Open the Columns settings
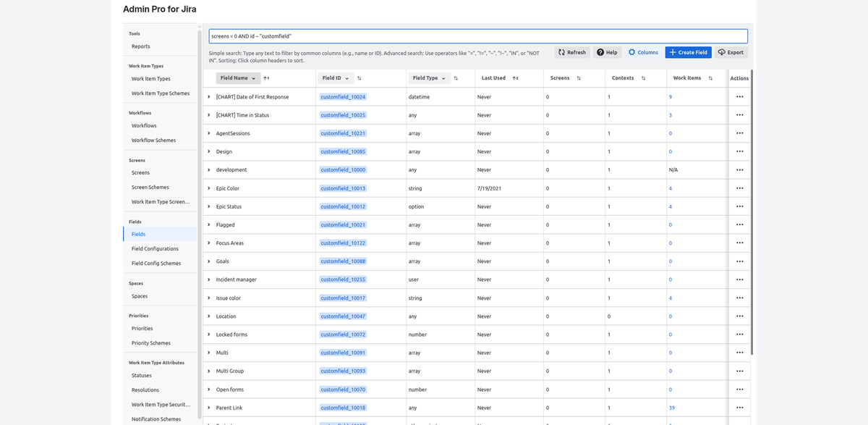The image size is (868, 425). [643, 52]
